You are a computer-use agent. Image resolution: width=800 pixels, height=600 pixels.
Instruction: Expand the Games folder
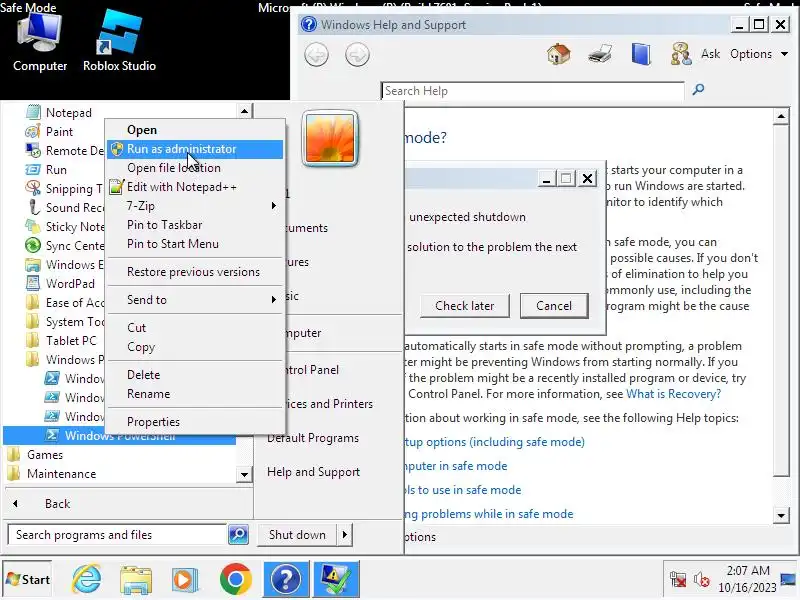coord(35,454)
